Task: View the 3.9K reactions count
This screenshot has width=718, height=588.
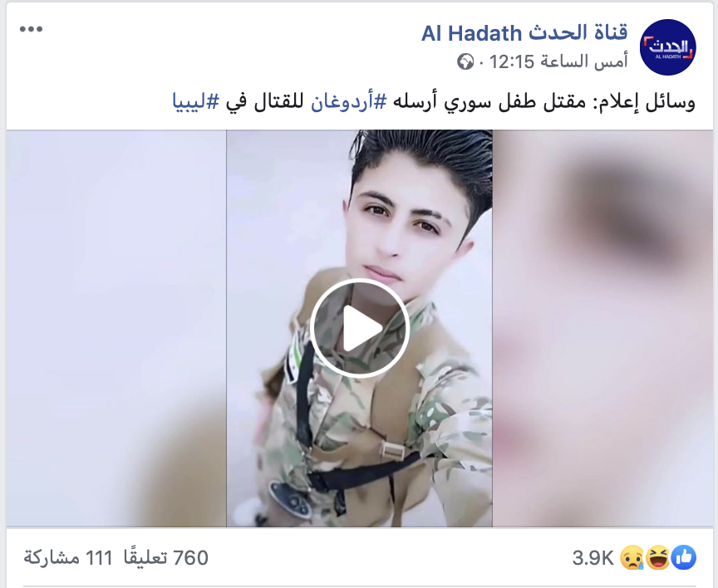Action: pyautogui.click(x=593, y=558)
